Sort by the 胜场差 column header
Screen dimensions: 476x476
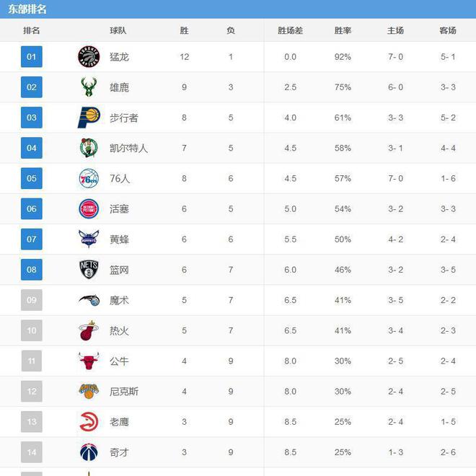coord(290,30)
